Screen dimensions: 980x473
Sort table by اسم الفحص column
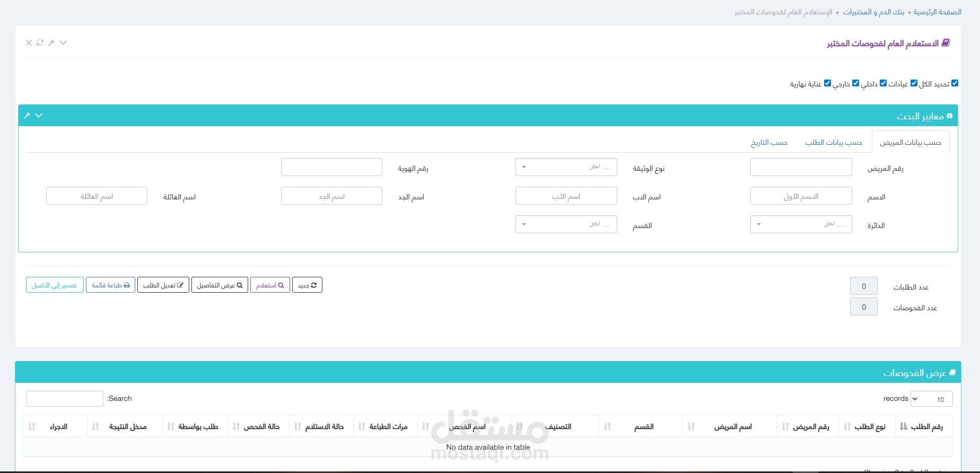pyautogui.click(x=465, y=426)
